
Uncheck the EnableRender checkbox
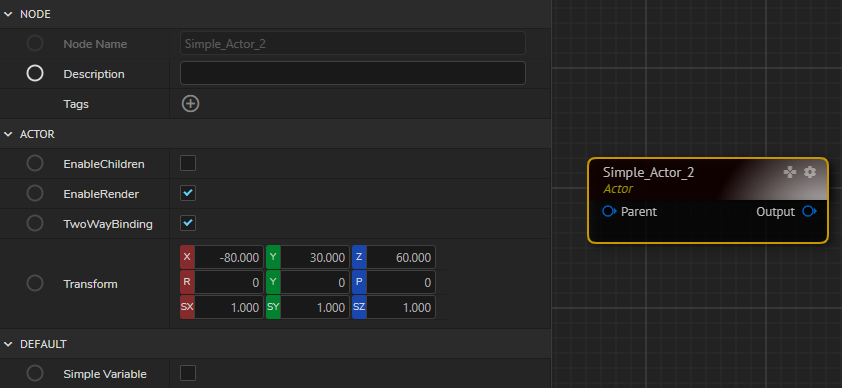click(188, 193)
